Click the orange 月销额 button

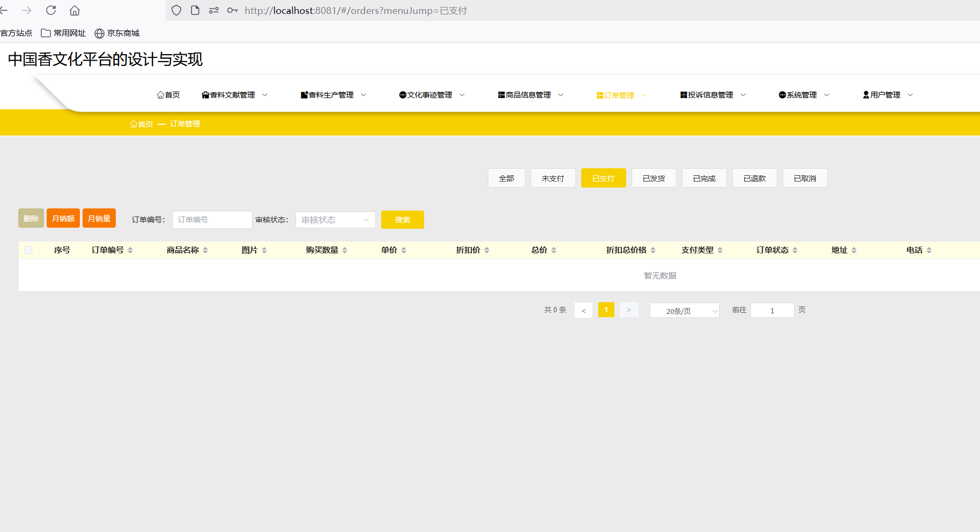pyautogui.click(x=63, y=219)
